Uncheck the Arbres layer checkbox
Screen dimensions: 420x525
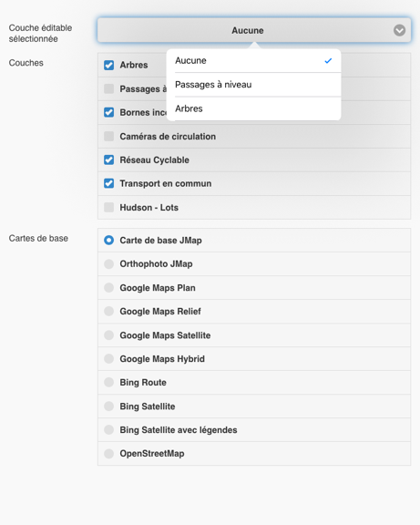coord(108,65)
